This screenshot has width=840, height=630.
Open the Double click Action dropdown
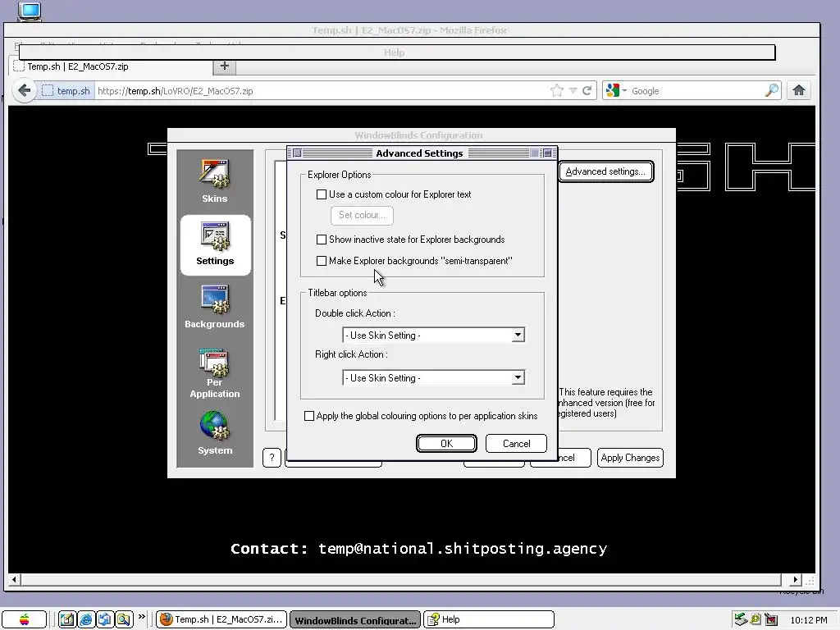[x=518, y=336]
